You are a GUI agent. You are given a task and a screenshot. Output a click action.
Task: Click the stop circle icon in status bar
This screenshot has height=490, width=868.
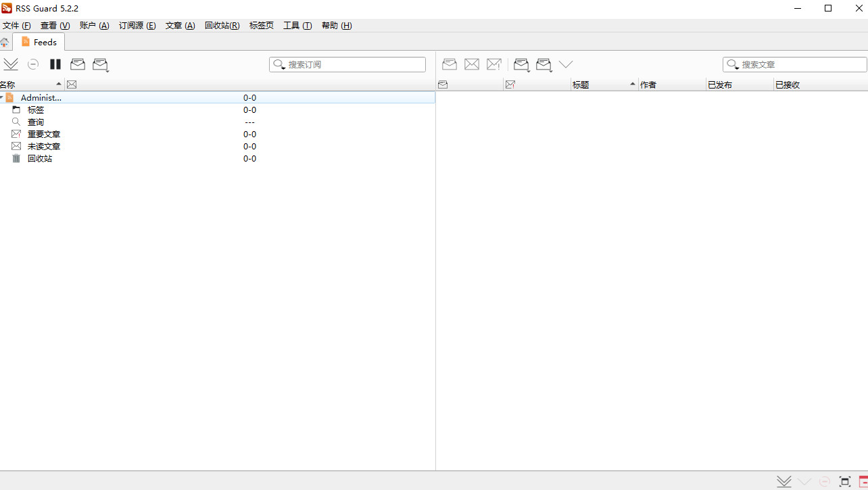(x=824, y=481)
